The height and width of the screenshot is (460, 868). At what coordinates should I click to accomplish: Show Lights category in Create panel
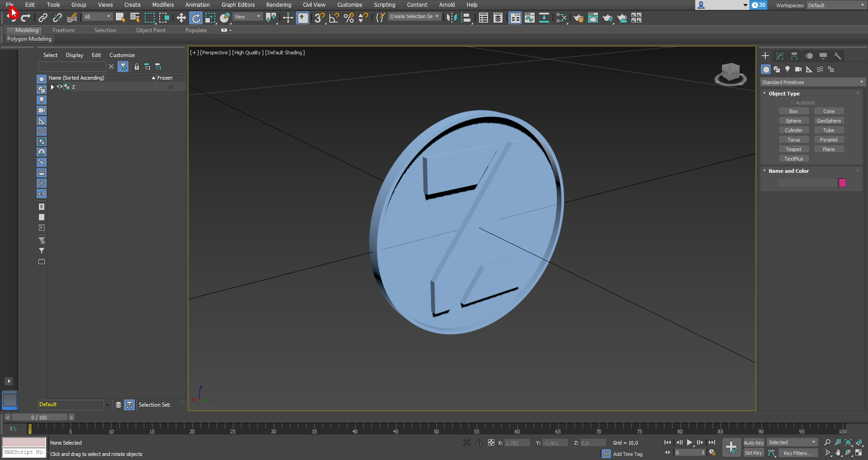pyautogui.click(x=787, y=69)
